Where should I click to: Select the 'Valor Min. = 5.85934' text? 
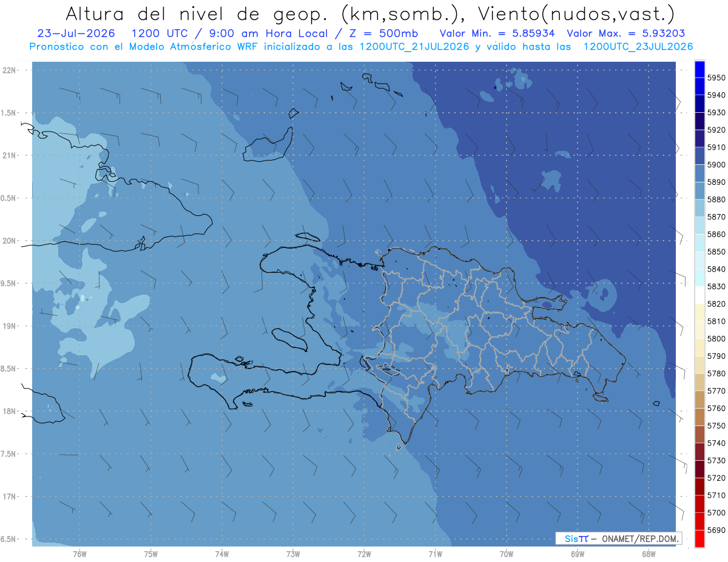pyautogui.click(x=497, y=33)
